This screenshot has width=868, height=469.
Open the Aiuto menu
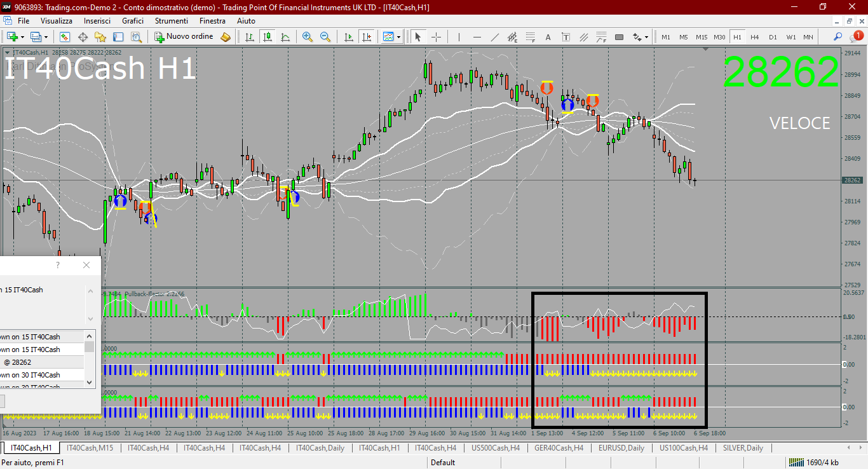tap(246, 21)
